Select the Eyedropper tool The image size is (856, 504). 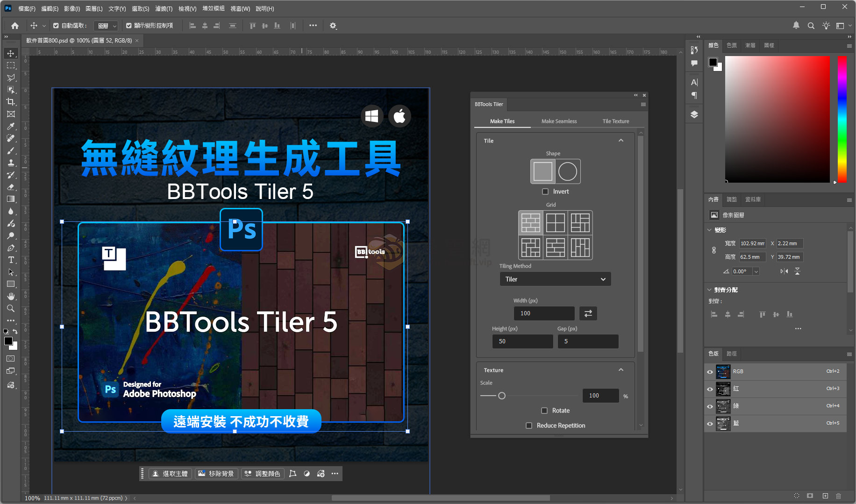(11, 126)
